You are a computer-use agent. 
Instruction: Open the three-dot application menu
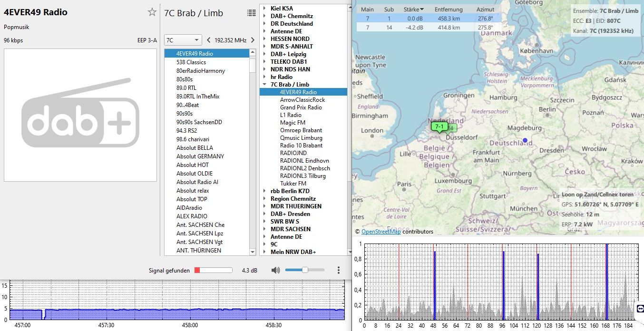coord(338,270)
